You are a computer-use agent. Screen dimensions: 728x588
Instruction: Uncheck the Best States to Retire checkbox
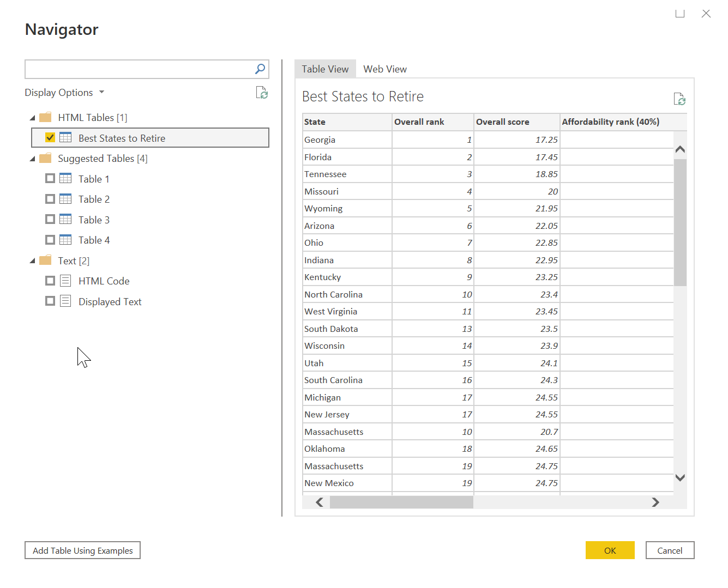(50, 137)
